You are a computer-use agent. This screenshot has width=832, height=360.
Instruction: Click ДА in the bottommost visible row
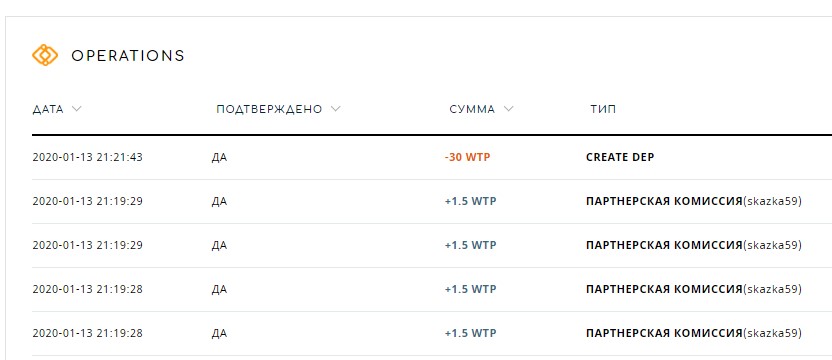(x=219, y=333)
